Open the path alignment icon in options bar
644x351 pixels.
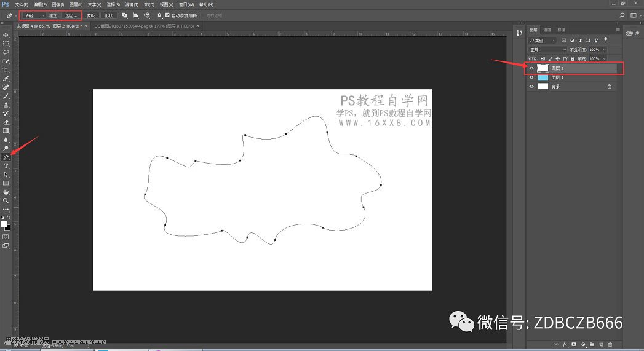point(135,15)
